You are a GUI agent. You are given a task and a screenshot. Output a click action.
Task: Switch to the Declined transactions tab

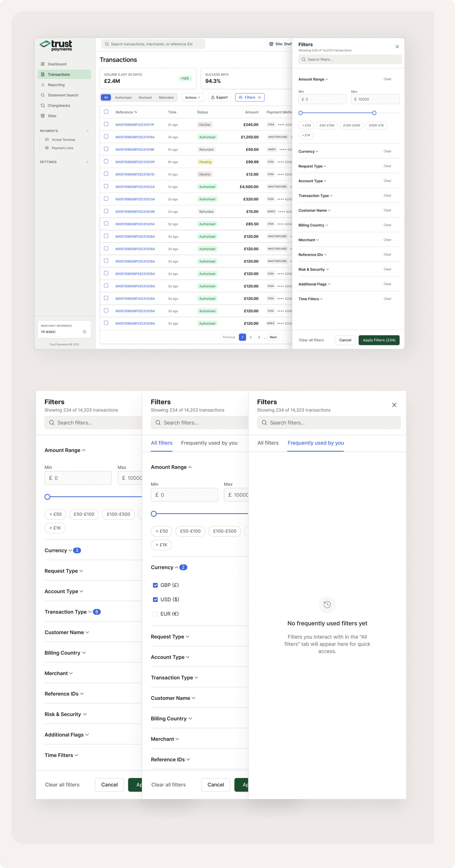coord(145,97)
